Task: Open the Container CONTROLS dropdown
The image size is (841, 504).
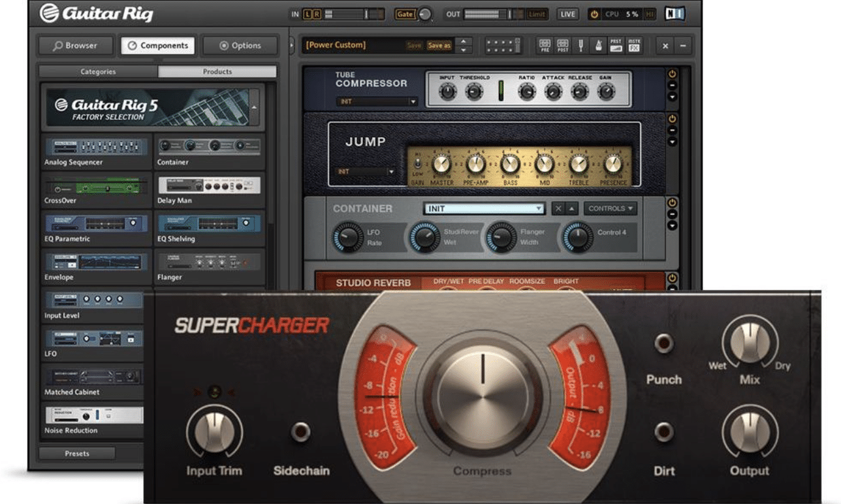Action: pos(611,209)
